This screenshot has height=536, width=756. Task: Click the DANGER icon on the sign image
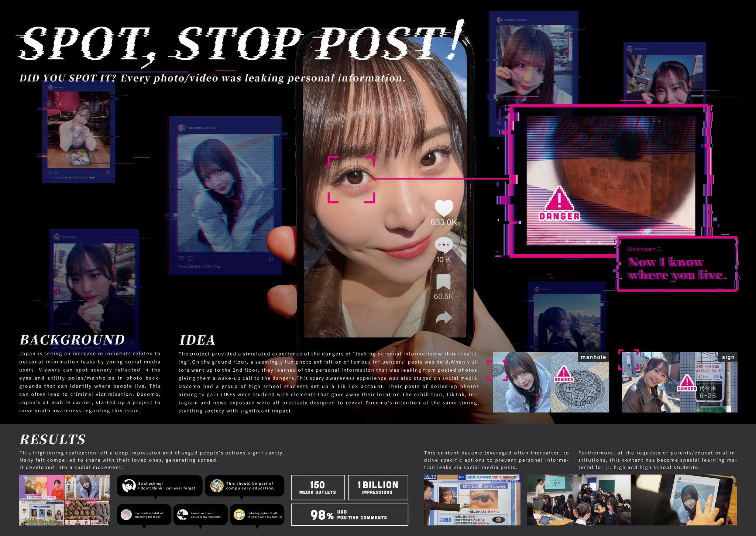click(x=687, y=383)
